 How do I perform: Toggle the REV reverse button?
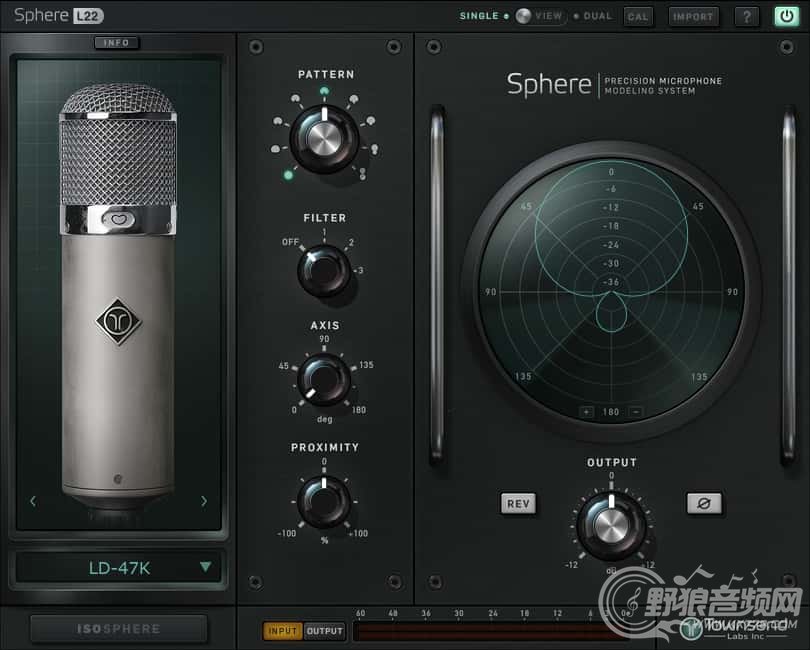[518, 503]
